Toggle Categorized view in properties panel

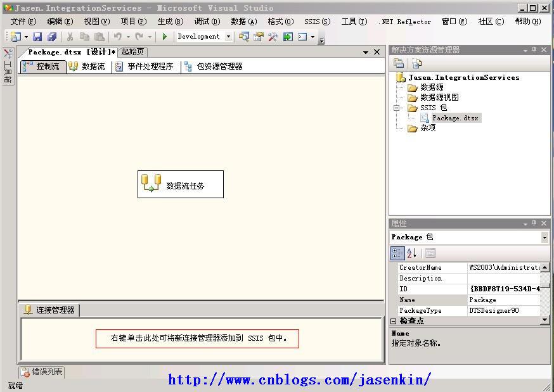pos(397,253)
